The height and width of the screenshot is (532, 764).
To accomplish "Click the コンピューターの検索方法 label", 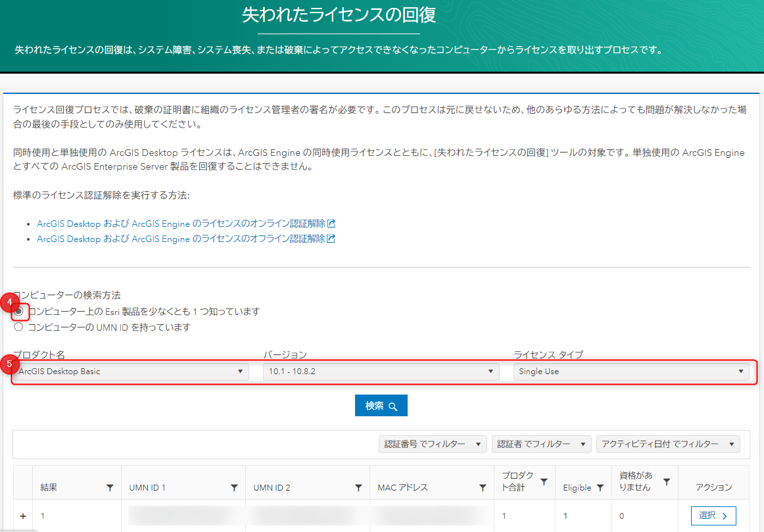I will pyautogui.click(x=67, y=295).
